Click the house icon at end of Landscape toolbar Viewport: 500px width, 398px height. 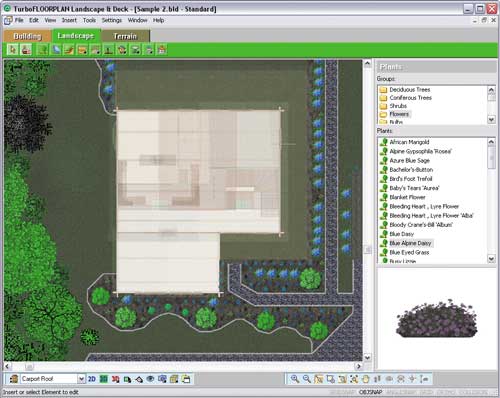click(x=162, y=50)
